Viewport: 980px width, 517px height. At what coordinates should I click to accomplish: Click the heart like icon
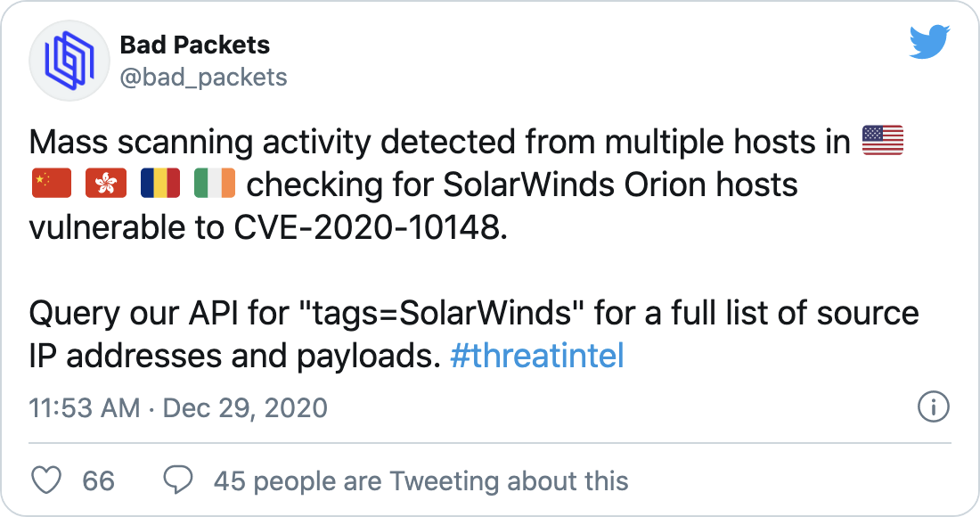tap(46, 480)
